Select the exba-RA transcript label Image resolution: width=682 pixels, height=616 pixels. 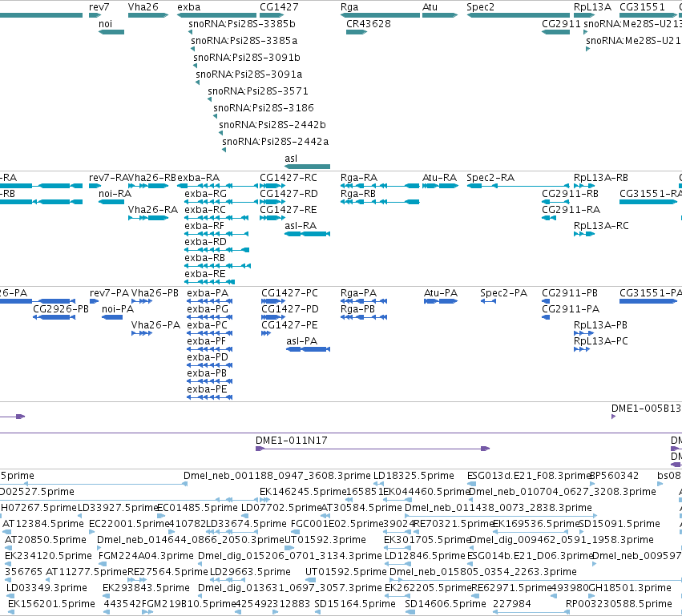coord(198,177)
